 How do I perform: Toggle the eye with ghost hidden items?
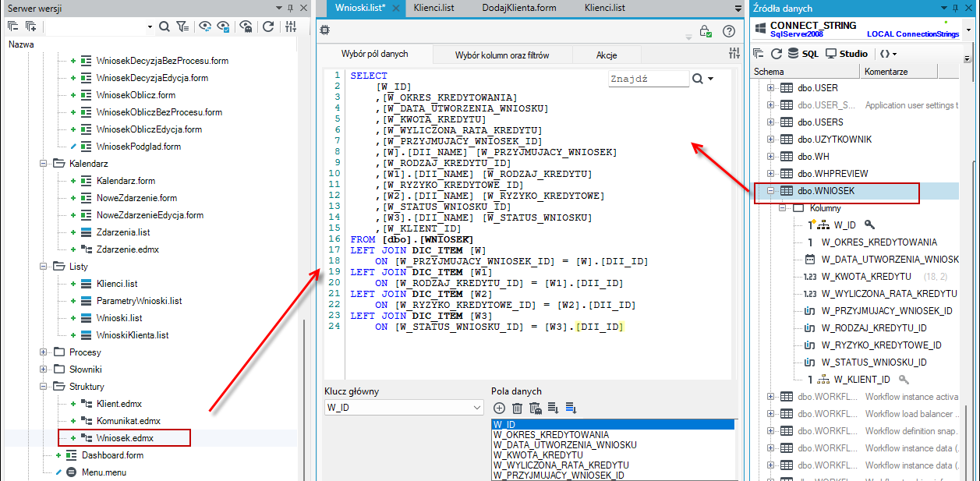[246, 27]
